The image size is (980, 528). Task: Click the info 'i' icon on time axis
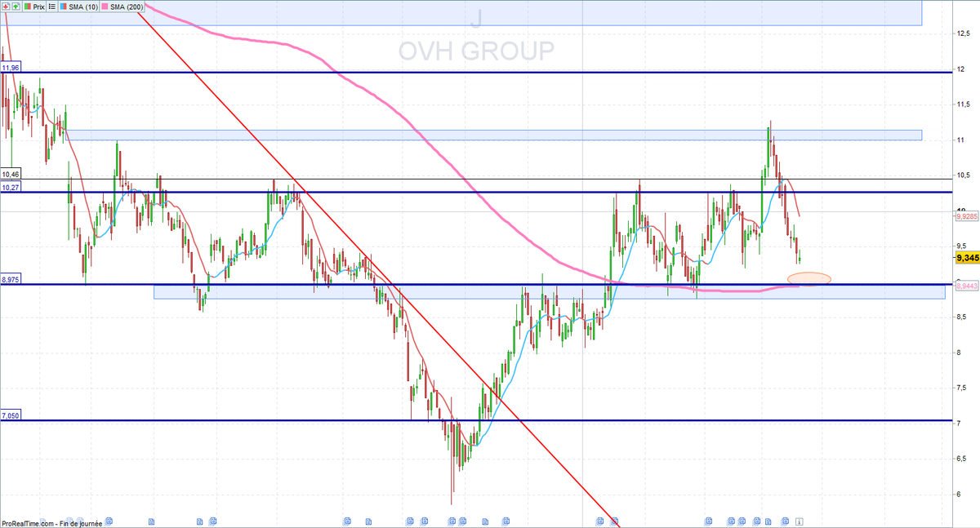coord(800,520)
